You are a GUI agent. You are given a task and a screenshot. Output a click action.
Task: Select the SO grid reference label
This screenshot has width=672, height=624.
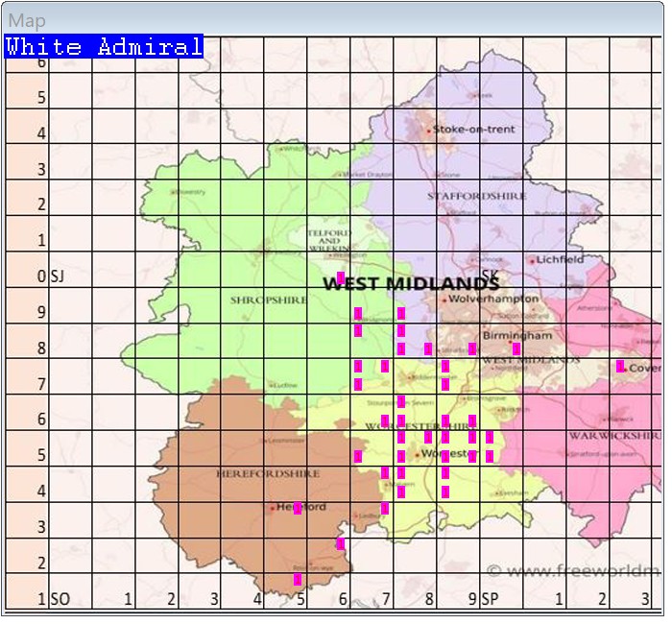(60, 599)
